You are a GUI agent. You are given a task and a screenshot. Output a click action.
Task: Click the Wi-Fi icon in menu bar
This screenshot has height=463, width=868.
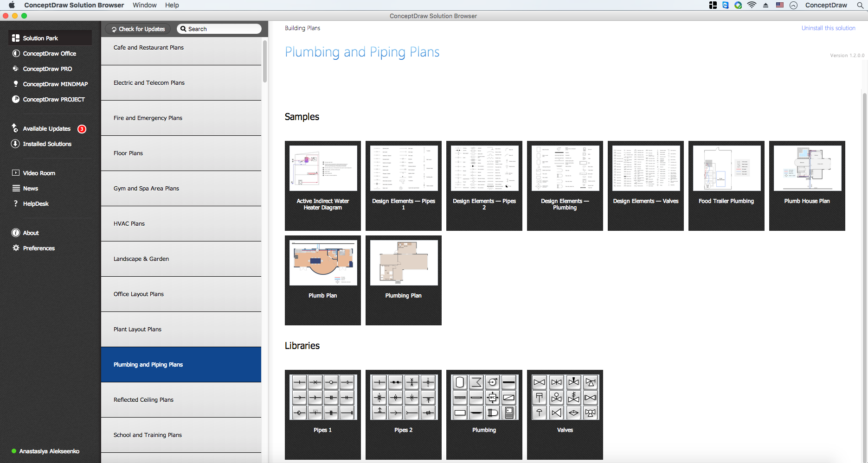pyautogui.click(x=752, y=5)
